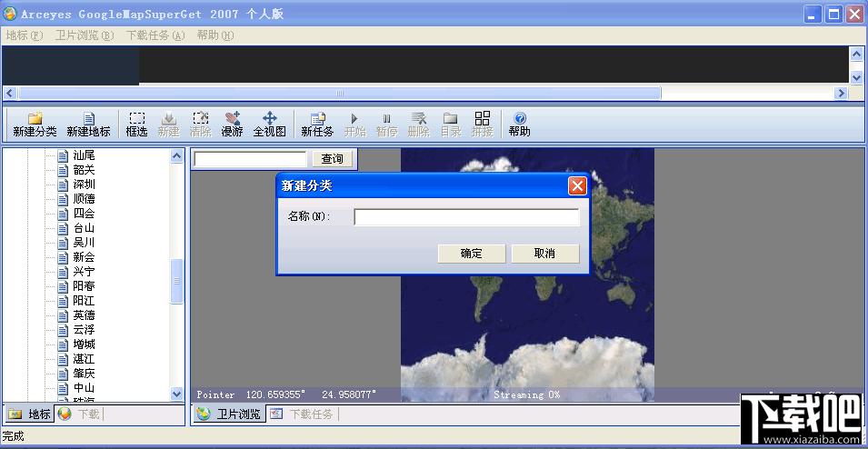Click the 新建 download toolbar icon
Screen dimensions: 868x449
coord(168,125)
